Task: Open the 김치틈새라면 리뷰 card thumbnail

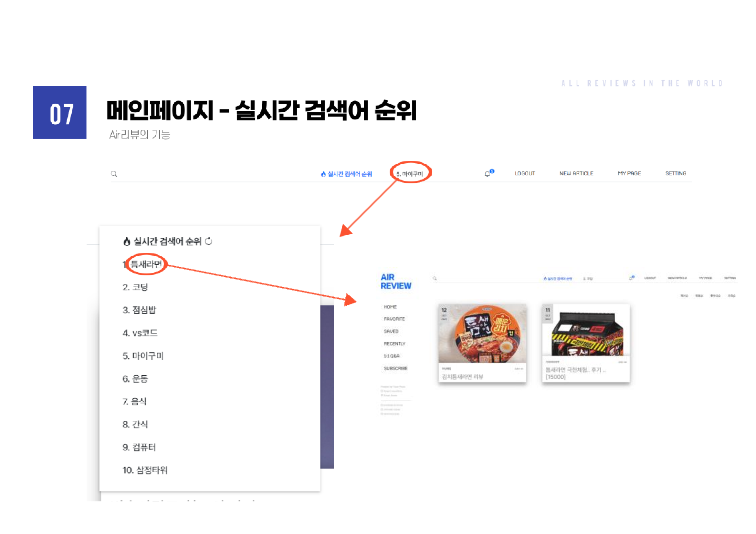Action: (x=482, y=333)
